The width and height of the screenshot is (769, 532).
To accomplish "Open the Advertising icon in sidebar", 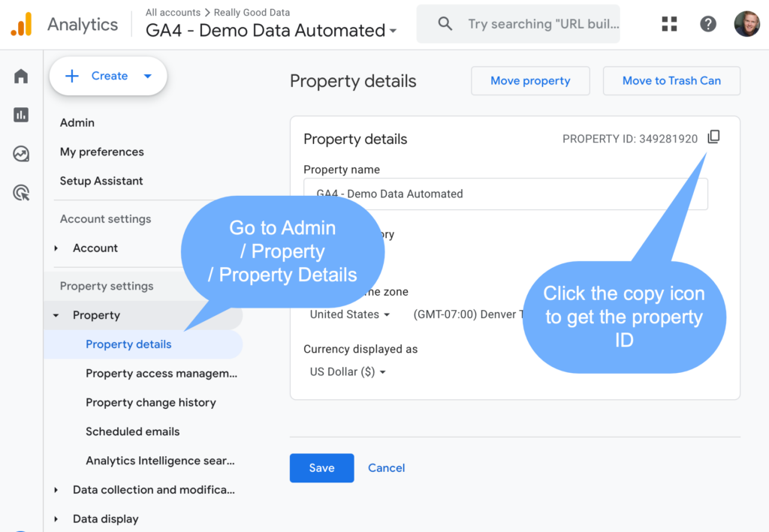I will (21, 193).
